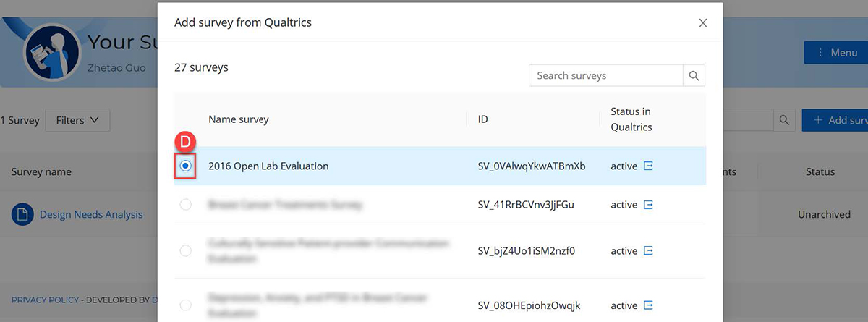Screen dimensions: 868x322
Task: Click the 27 surveys count text
Action: [201, 67]
